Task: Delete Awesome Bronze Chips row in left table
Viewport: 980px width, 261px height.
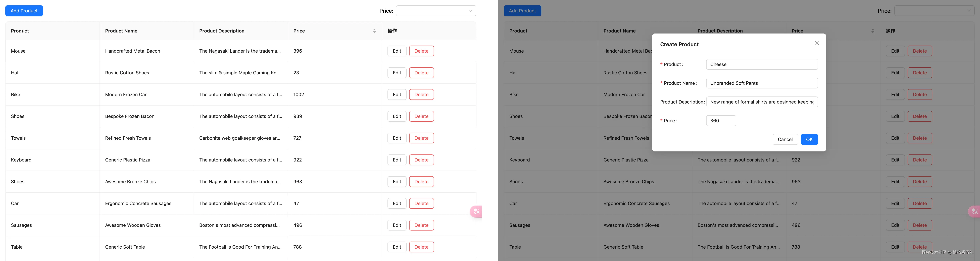Action: (421, 182)
